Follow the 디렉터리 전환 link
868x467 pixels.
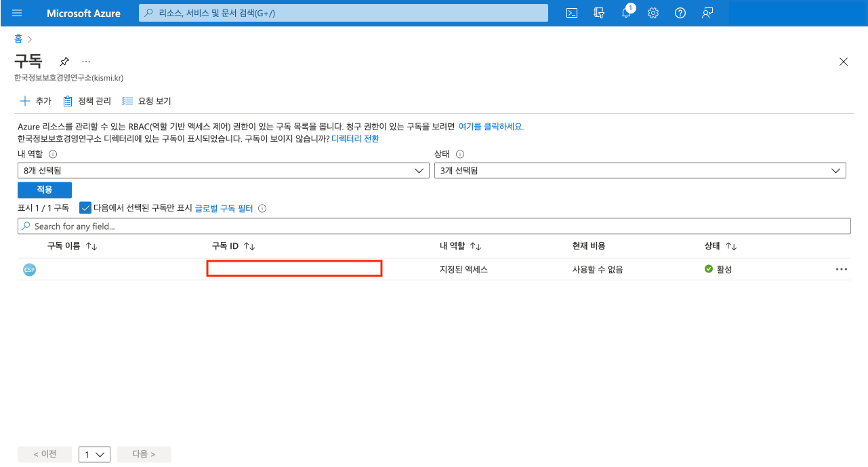pyautogui.click(x=355, y=138)
